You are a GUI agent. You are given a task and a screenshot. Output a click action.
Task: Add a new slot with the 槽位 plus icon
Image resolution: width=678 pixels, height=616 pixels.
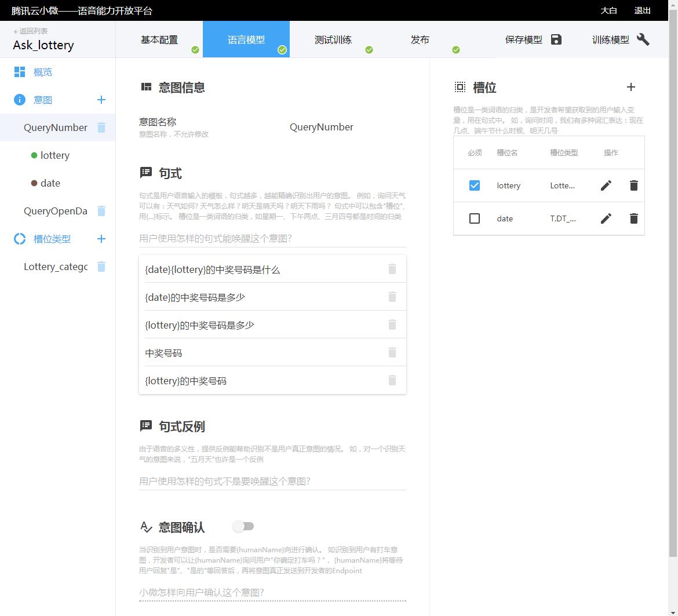[631, 87]
